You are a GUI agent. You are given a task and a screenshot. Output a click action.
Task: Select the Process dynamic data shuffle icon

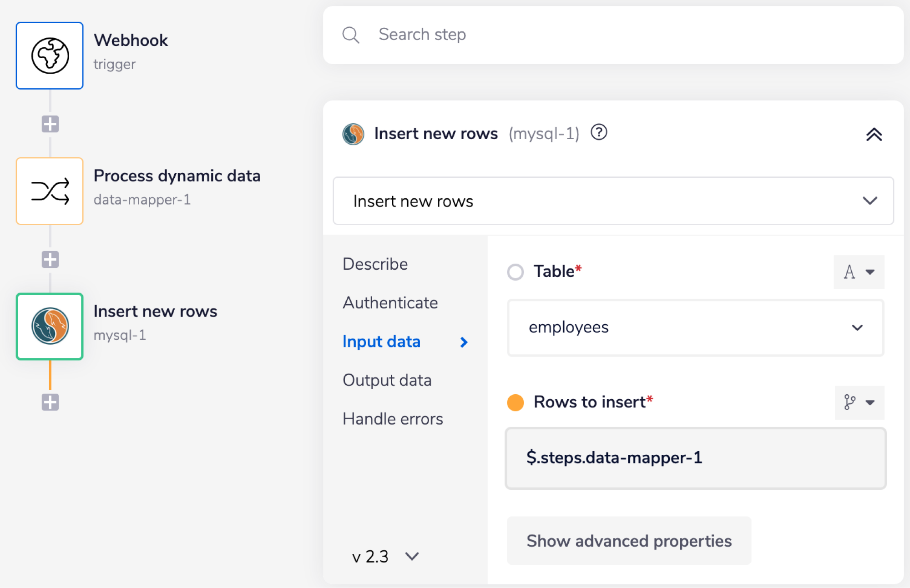tap(49, 191)
